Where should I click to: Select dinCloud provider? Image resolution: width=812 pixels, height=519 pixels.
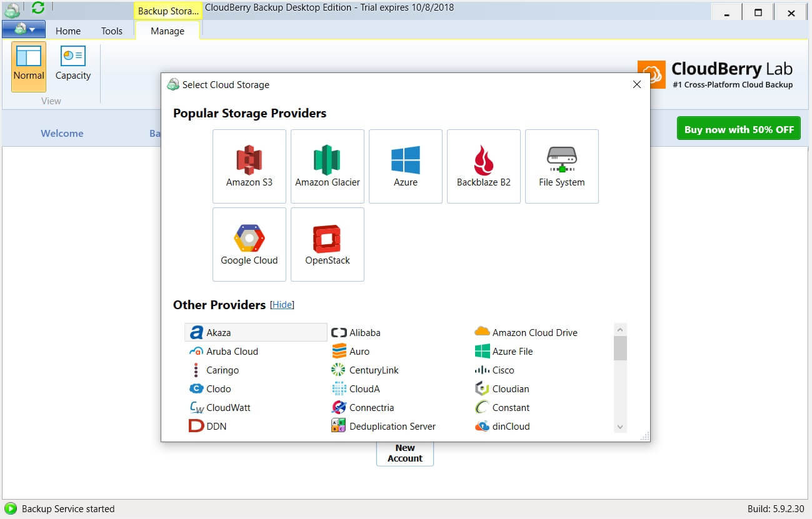coord(502,426)
